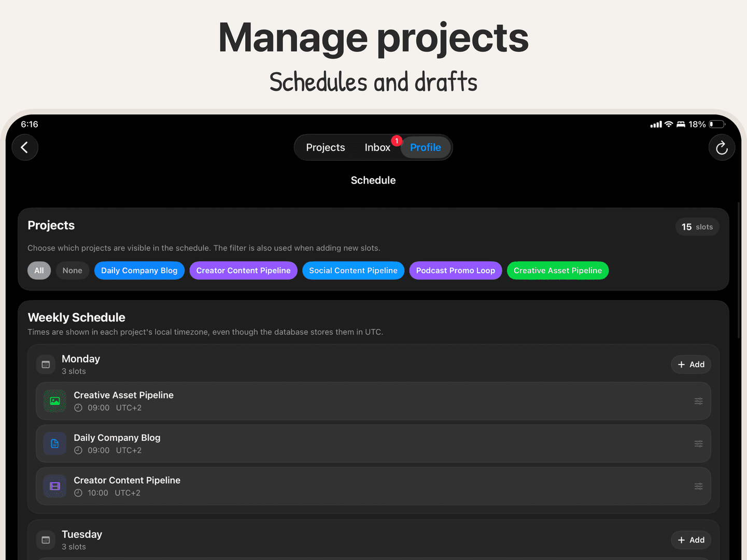Open the Inbox tab

tap(377, 148)
